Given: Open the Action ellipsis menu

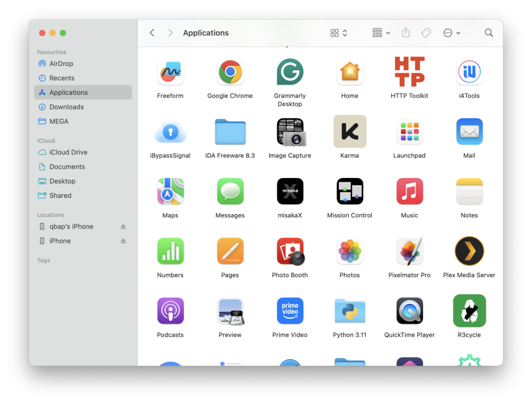Looking at the screenshot, I should pyautogui.click(x=452, y=33).
